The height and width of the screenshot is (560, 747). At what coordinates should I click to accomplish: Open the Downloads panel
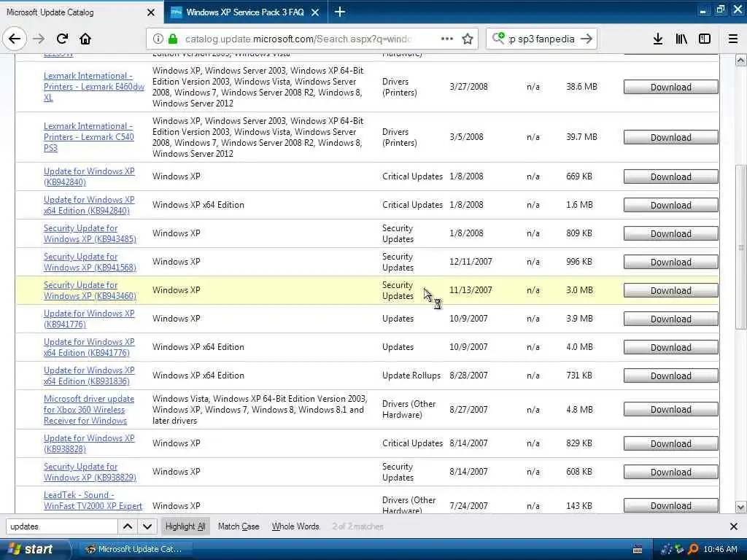coord(658,39)
